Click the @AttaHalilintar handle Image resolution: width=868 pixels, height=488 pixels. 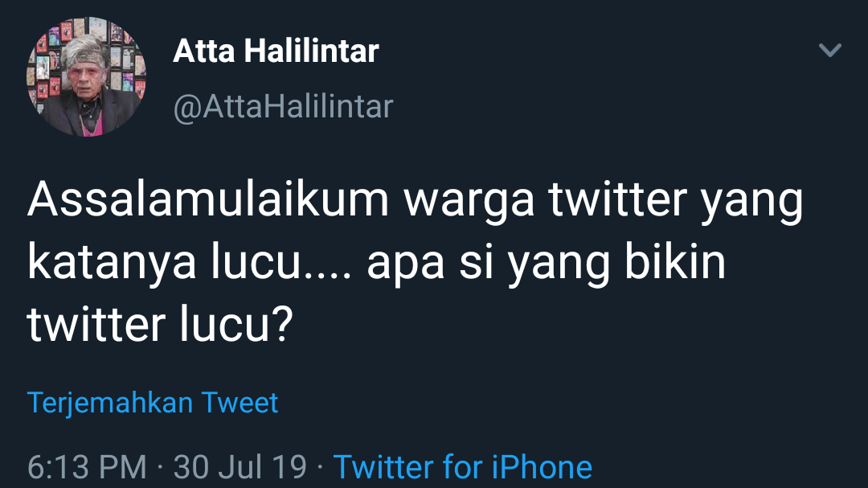pyautogui.click(x=283, y=106)
